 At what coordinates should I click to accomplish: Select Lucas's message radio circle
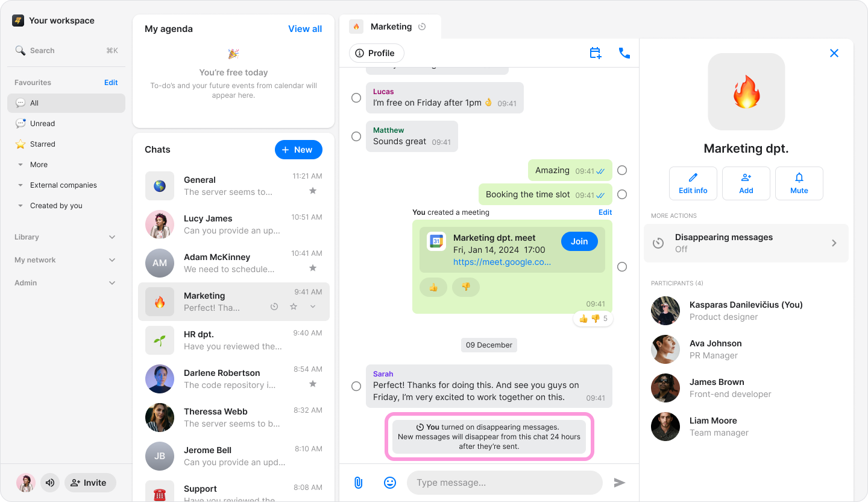click(356, 98)
